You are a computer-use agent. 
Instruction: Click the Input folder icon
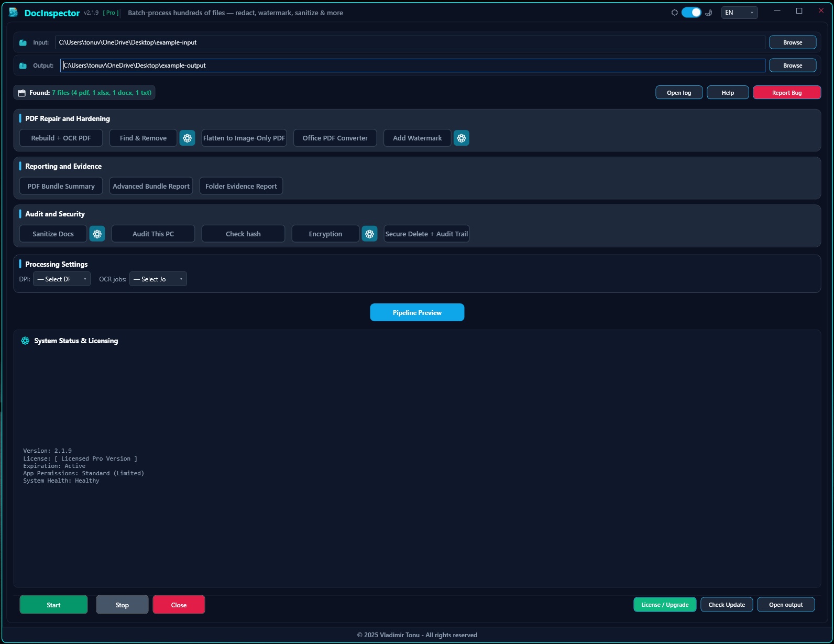(23, 42)
